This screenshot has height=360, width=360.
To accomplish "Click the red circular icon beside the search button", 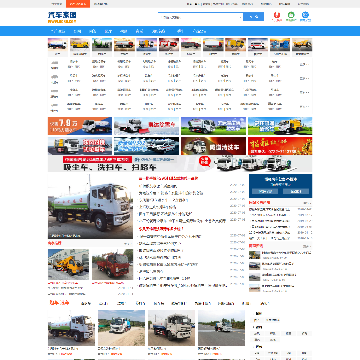I will (277, 15).
